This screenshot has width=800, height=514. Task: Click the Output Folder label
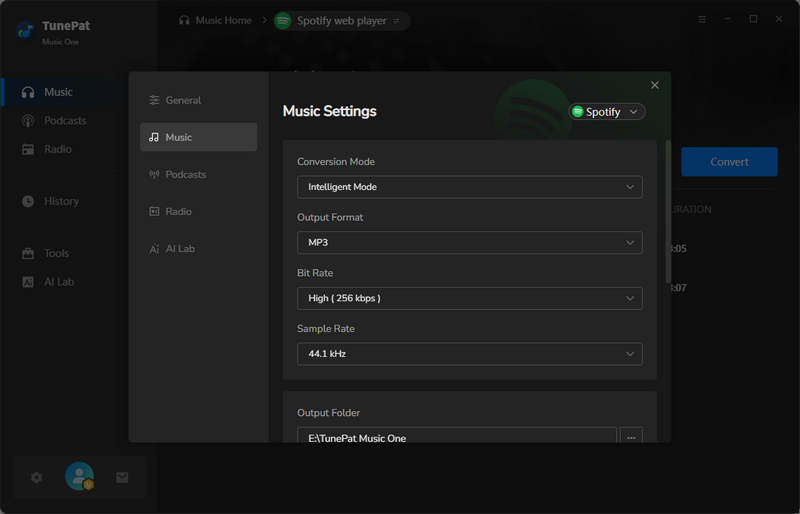click(328, 412)
